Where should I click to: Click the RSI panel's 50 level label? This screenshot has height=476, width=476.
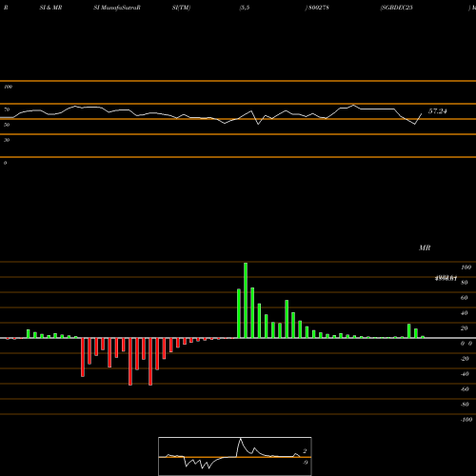click(x=7, y=125)
